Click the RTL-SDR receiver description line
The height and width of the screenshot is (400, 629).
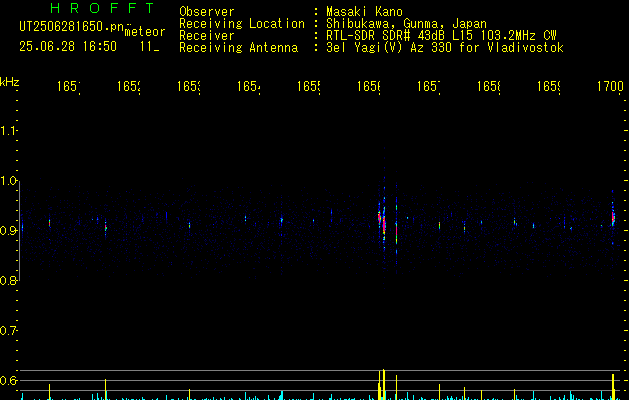click(x=441, y=36)
